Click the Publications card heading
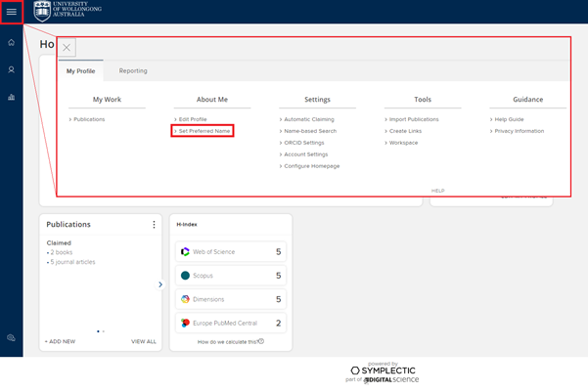 click(68, 224)
